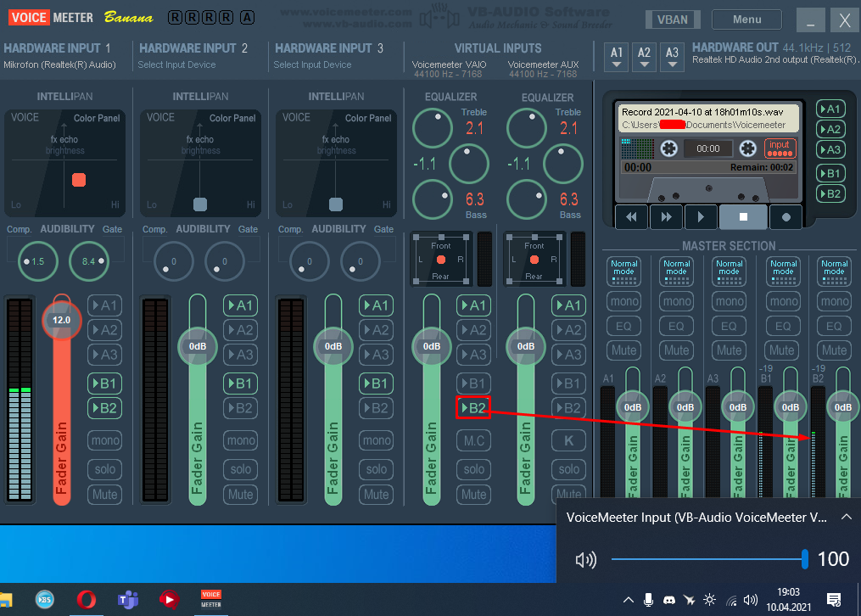Click Color Panel on Hardware Input 1
Screen dimensions: 861x616
point(97,118)
